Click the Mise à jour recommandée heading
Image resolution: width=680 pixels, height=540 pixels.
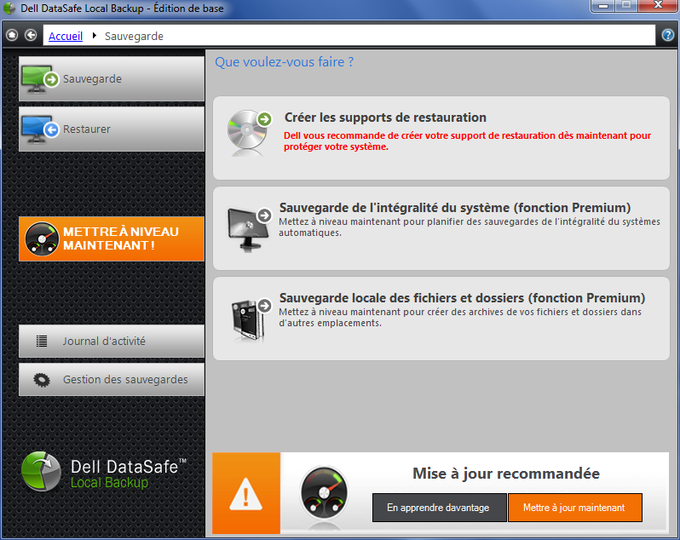tap(506, 474)
